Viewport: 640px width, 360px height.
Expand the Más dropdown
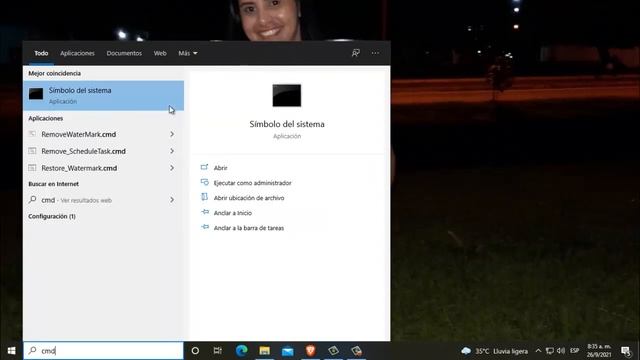point(188,53)
